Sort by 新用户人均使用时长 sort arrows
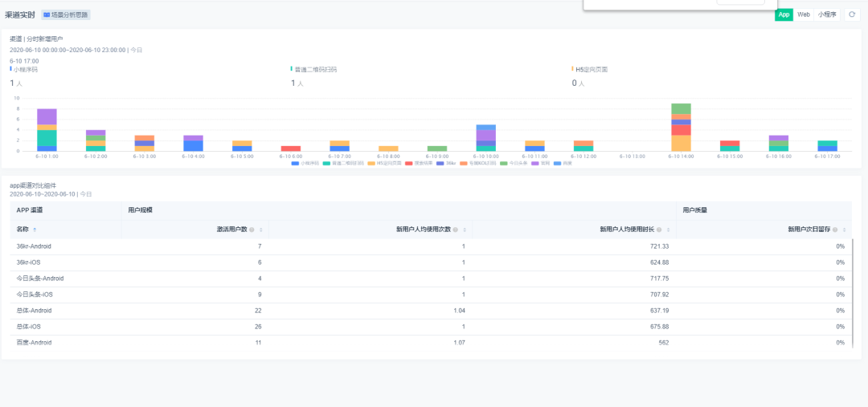The height and width of the screenshot is (407, 868). [x=668, y=230]
